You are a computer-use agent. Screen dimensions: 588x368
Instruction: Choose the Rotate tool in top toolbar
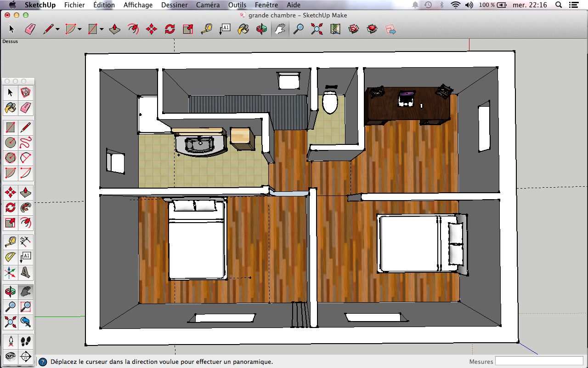click(x=170, y=29)
